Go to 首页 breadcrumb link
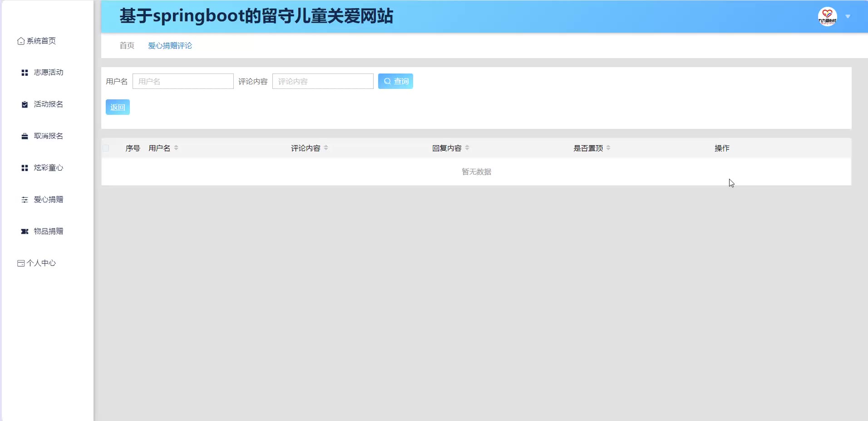868x421 pixels. (127, 45)
